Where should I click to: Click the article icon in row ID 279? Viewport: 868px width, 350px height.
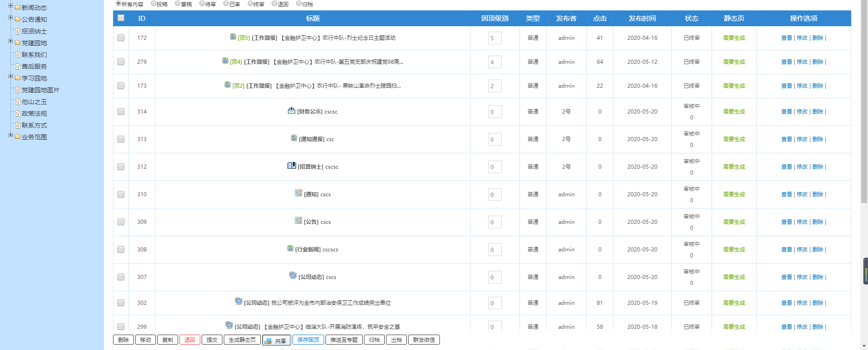point(225,61)
